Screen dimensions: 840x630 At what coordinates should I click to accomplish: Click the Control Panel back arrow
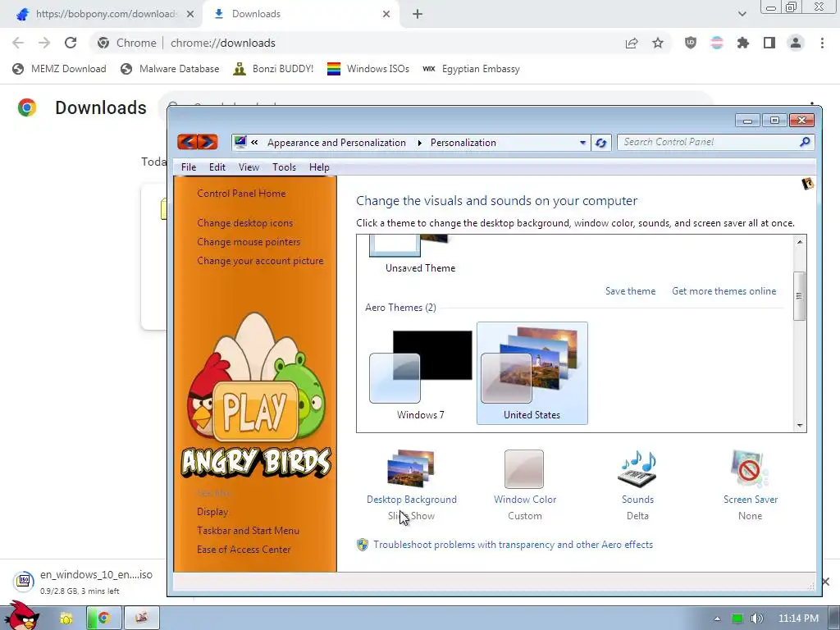pyautogui.click(x=188, y=142)
